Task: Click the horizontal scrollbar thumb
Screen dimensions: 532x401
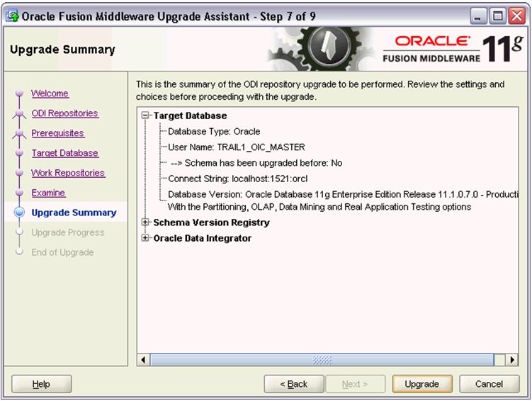Action: click(322, 360)
